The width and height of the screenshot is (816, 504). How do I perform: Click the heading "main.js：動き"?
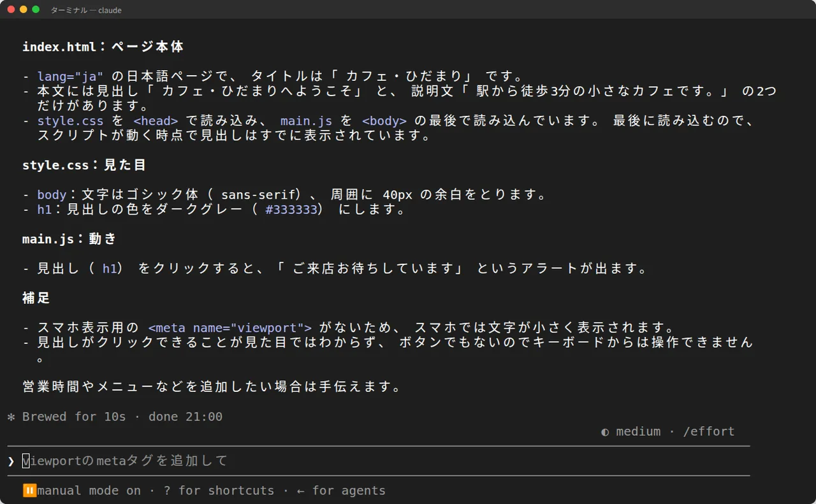(x=70, y=240)
